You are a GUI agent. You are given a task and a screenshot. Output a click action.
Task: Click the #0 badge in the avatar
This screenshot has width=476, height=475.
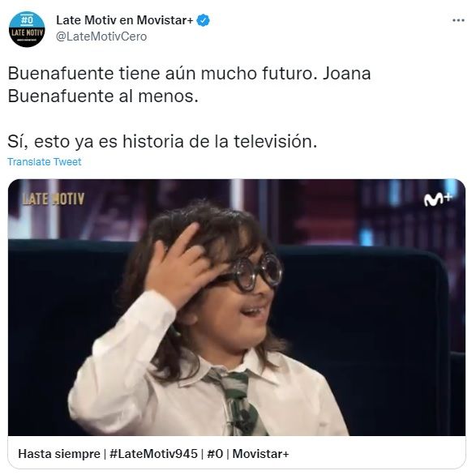[x=27, y=20]
